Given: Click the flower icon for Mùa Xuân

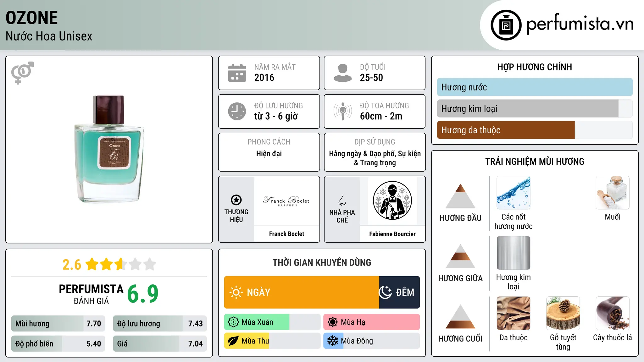Looking at the screenshot, I should [233, 322].
